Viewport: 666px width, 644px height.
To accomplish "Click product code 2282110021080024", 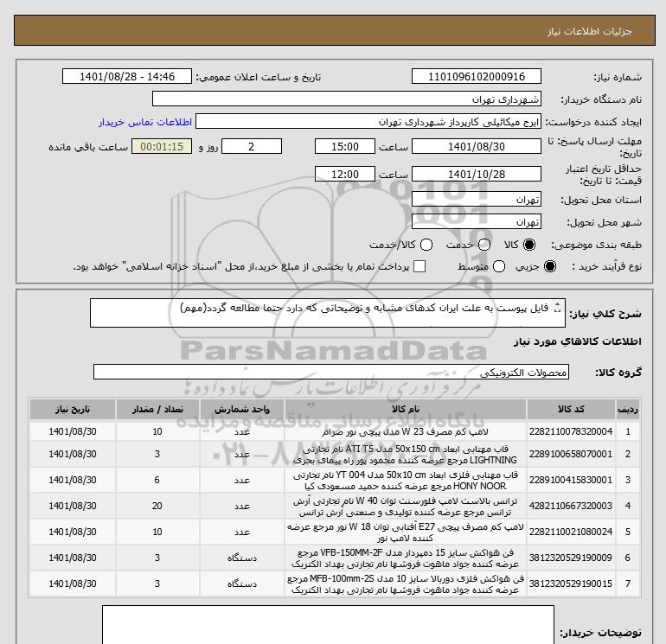I will tap(571, 532).
